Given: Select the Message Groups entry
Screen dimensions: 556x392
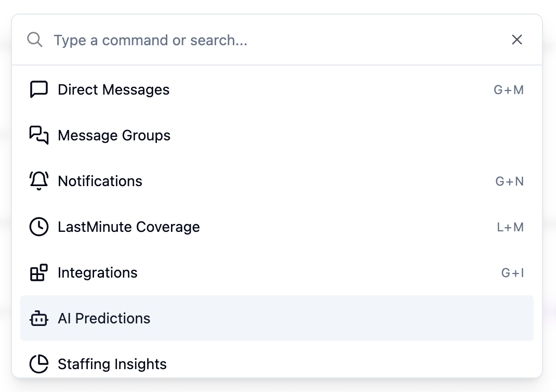Looking at the screenshot, I should [x=277, y=135].
